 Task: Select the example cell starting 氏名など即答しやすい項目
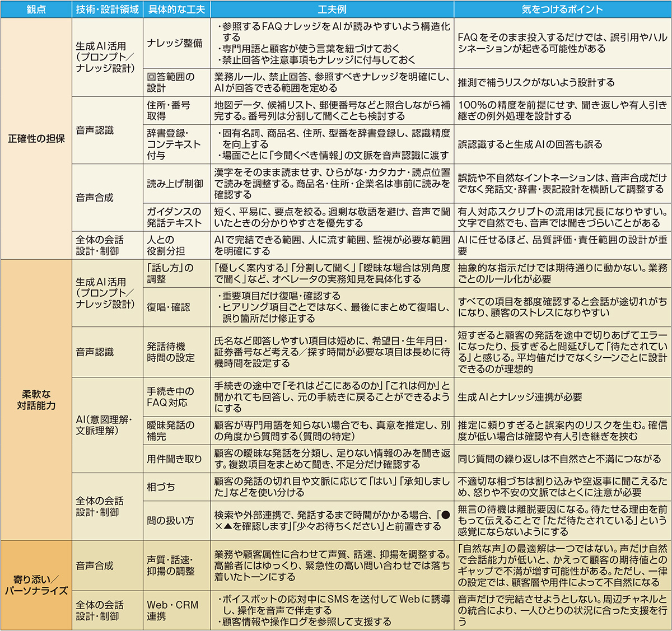[x=332, y=352]
